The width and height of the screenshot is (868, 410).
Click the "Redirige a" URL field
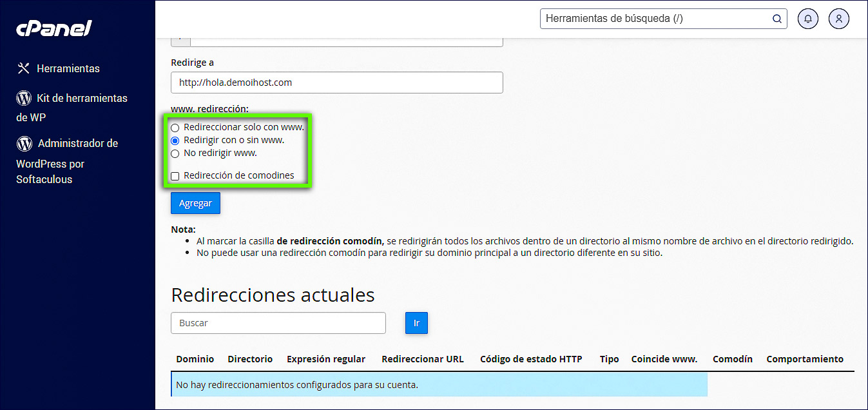[x=336, y=83]
